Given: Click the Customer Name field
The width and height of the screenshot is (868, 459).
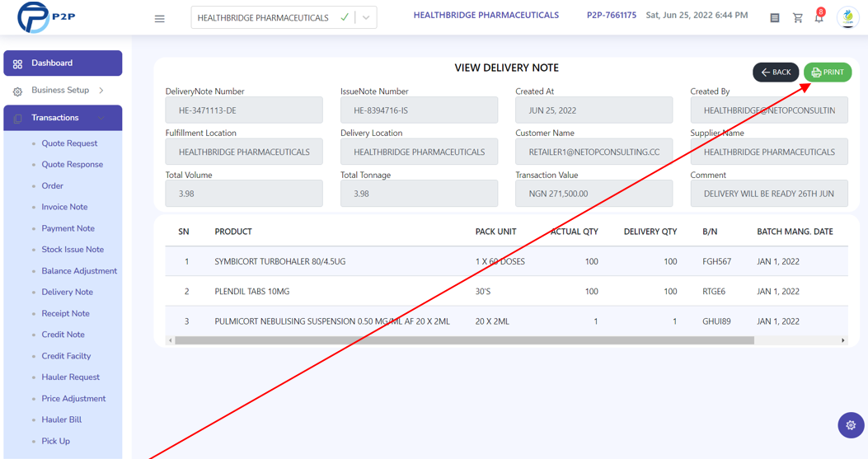Looking at the screenshot, I should pos(594,152).
